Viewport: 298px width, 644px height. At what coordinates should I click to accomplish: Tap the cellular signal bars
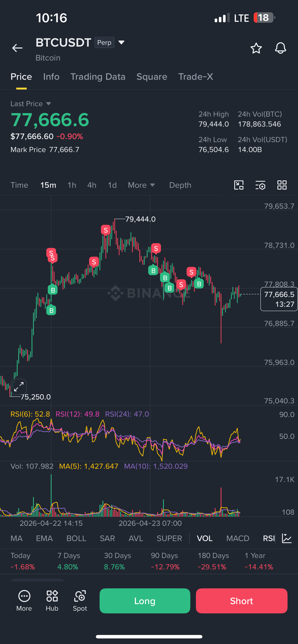222,18
